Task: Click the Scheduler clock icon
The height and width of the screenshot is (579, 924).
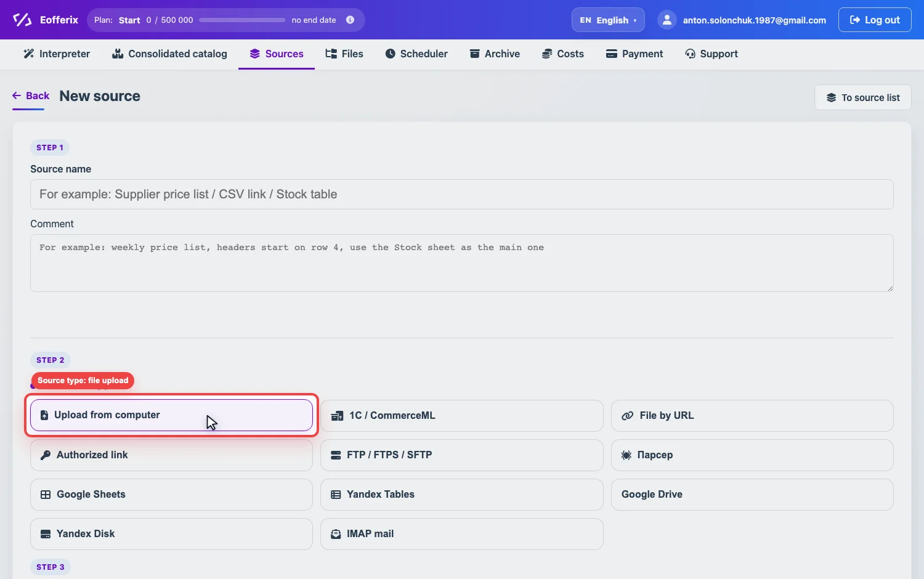Action: click(x=390, y=54)
